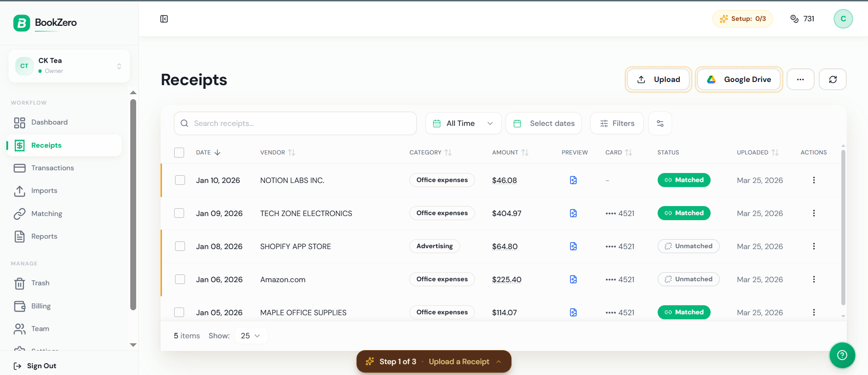Open Trash in the sidebar
This screenshot has height=375, width=868.
pos(64,283)
